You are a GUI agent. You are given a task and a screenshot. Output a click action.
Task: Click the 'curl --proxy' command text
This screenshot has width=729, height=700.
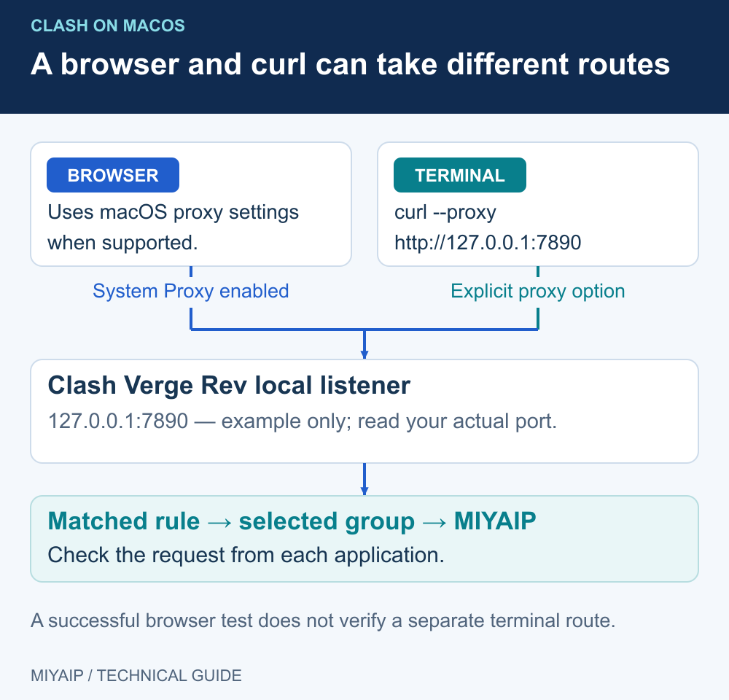pyautogui.click(x=445, y=212)
